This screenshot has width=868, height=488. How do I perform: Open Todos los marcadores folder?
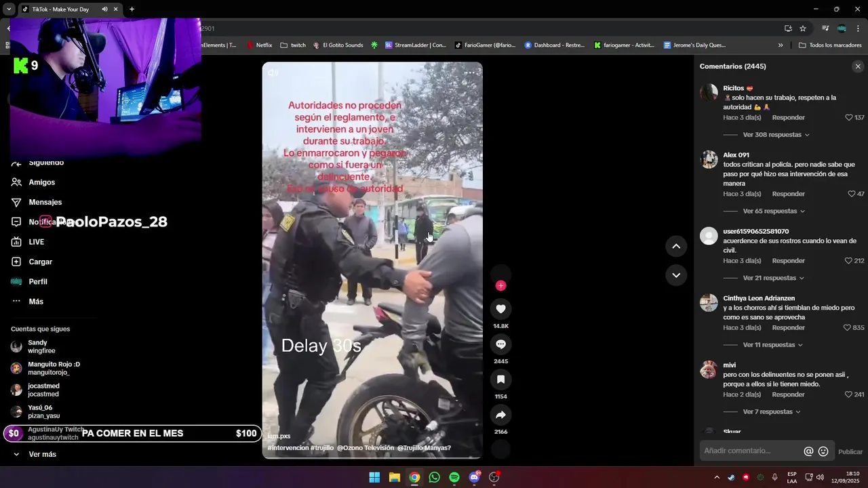[x=830, y=45]
